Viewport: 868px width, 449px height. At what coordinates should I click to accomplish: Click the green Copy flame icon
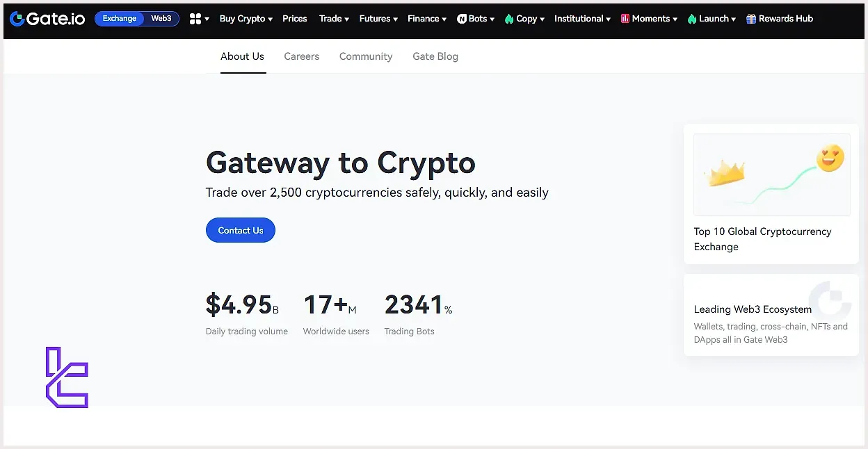coord(509,19)
